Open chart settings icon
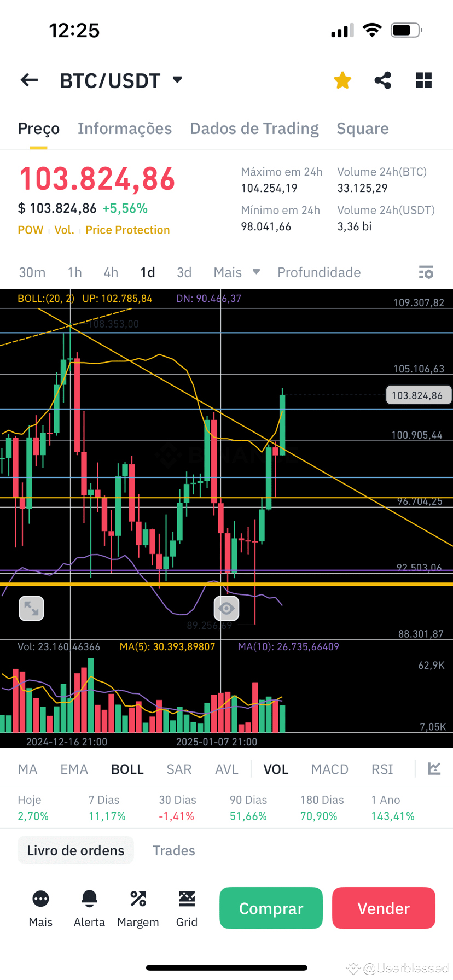This screenshot has height=980, width=453. click(426, 272)
